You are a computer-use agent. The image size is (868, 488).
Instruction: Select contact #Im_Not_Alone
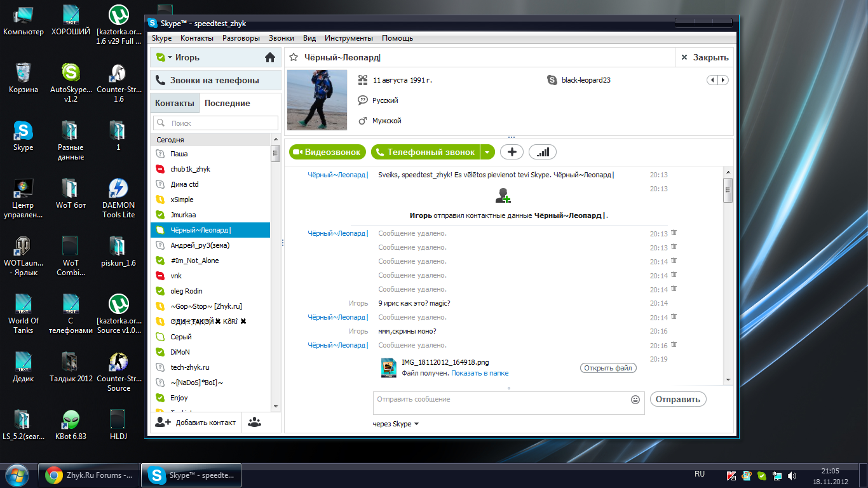click(210, 261)
